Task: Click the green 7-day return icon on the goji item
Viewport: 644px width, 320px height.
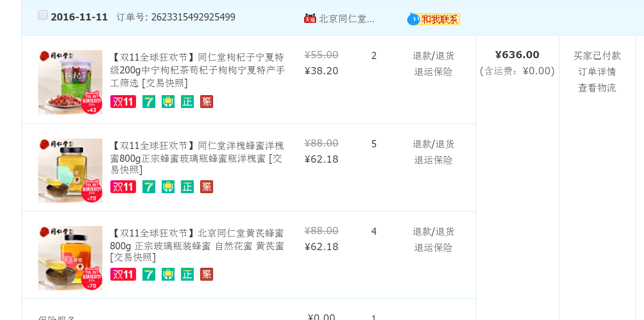Action: click(149, 102)
